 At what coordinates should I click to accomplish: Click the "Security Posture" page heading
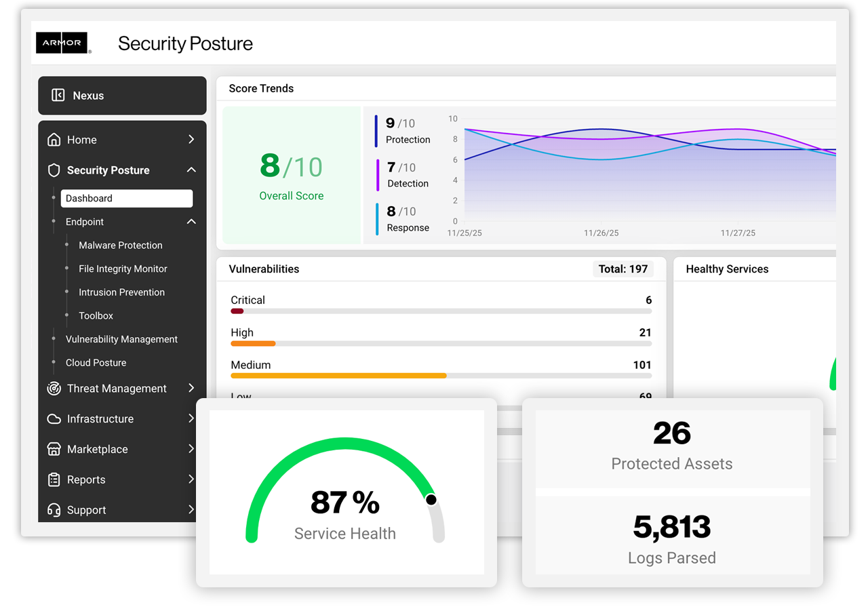tap(185, 43)
